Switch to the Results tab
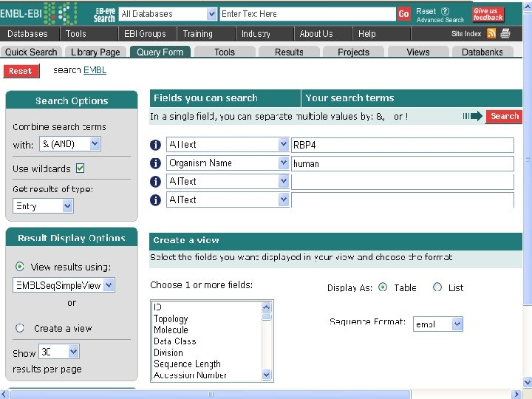 click(x=289, y=52)
